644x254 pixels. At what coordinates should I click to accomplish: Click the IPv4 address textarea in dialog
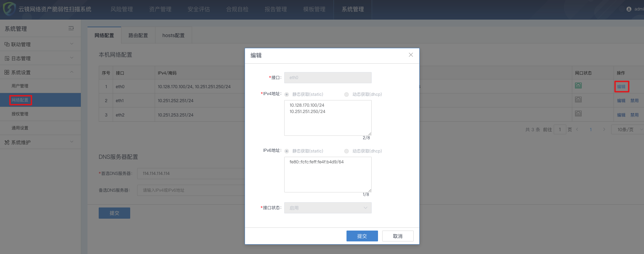click(x=328, y=118)
